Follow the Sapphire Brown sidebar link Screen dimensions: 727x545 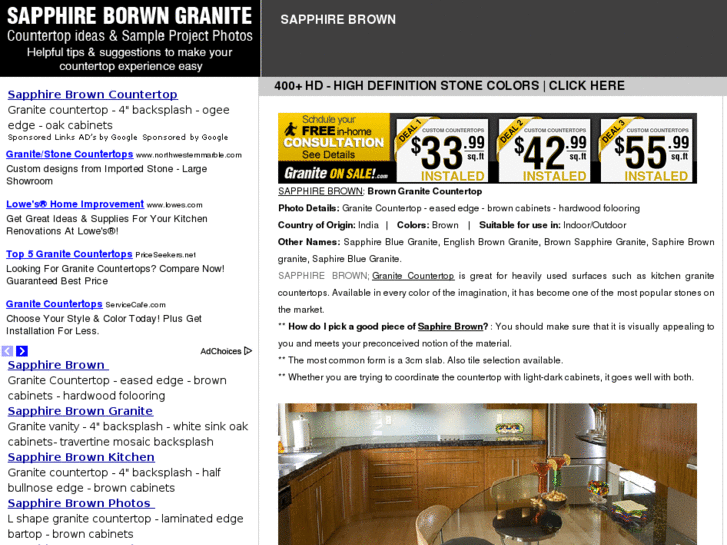pos(58,365)
